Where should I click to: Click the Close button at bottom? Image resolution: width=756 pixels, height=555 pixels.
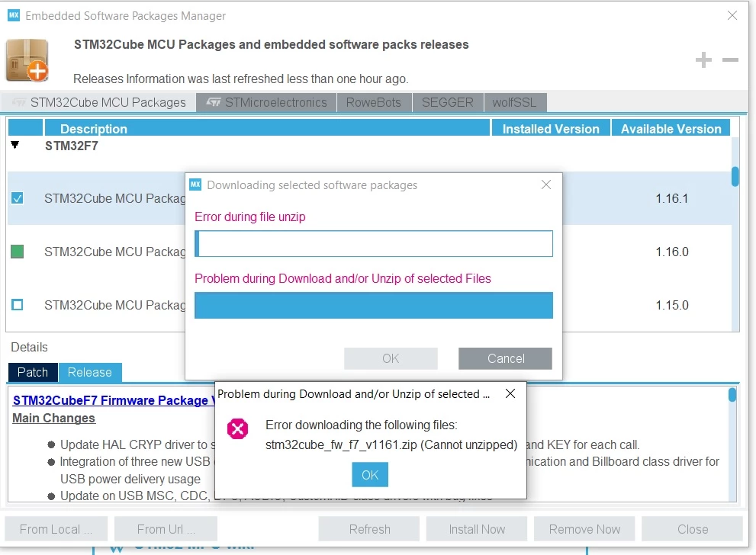point(693,529)
